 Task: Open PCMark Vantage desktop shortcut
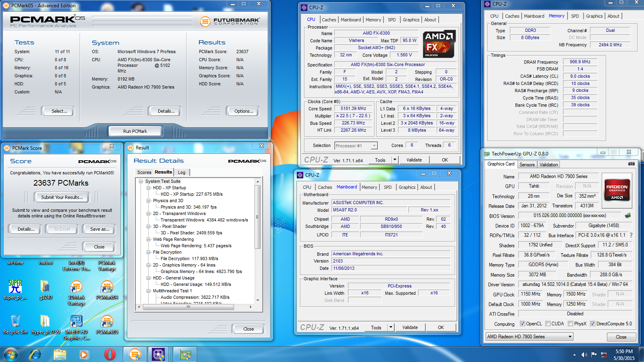click(x=107, y=265)
